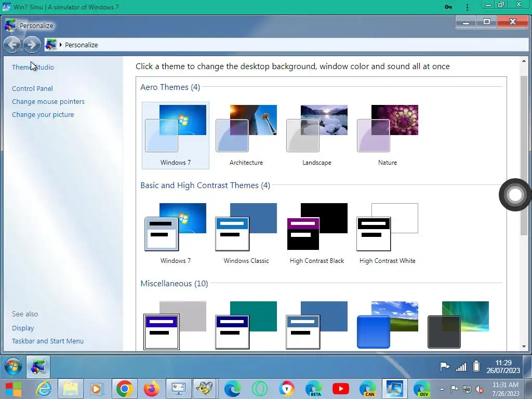Select the teal-background Miscellaneous theme
This screenshot has width=532, height=399.
click(x=246, y=325)
